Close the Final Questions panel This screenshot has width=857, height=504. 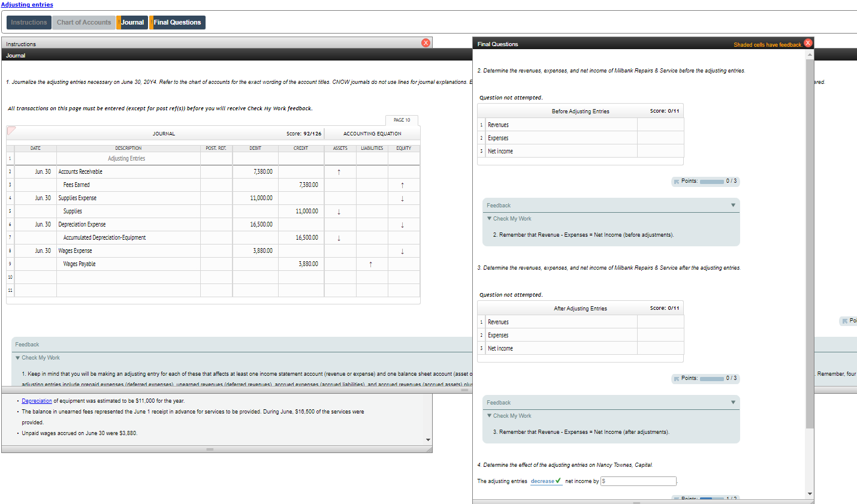tap(808, 43)
